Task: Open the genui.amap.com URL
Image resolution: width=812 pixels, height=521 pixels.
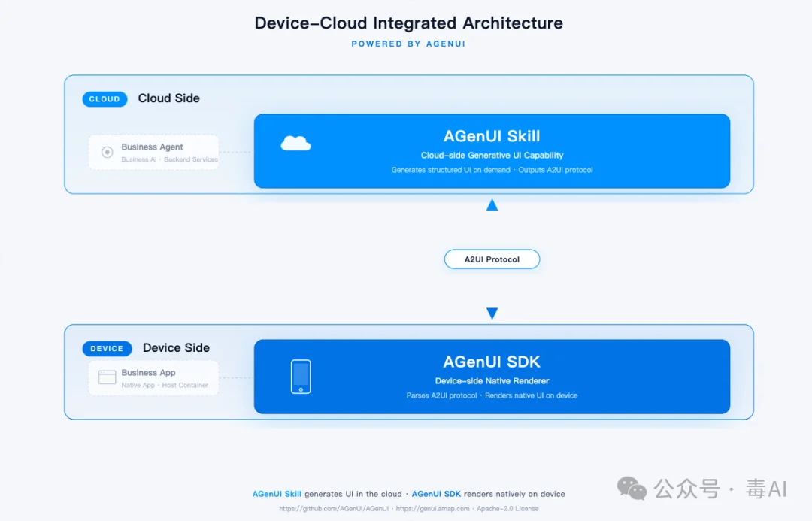Action: click(x=433, y=509)
